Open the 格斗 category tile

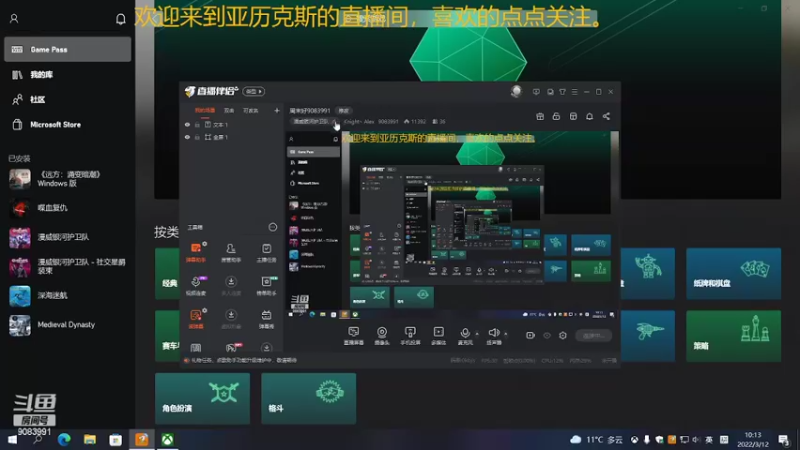click(309, 398)
